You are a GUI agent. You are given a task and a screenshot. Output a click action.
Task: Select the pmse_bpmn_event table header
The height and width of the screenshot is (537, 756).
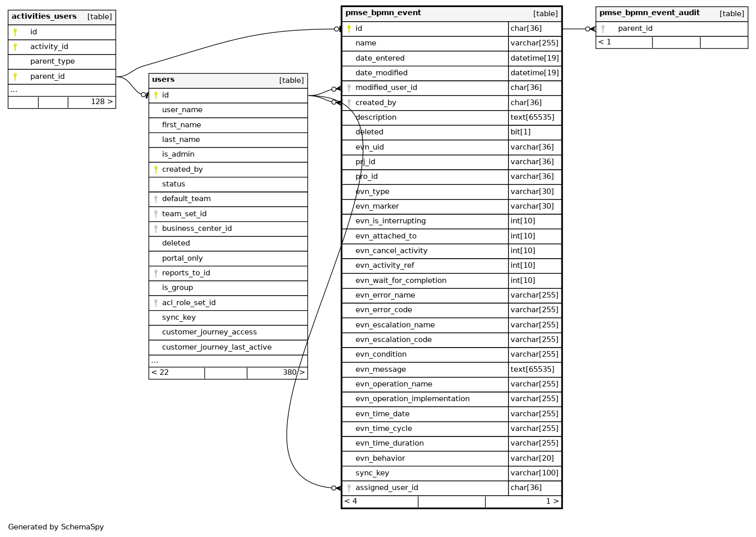tap(383, 13)
